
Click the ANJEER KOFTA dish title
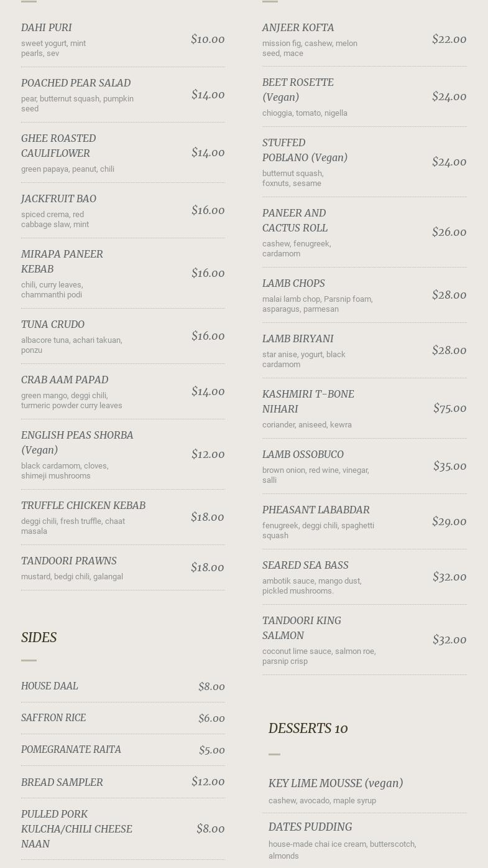click(x=298, y=27)
